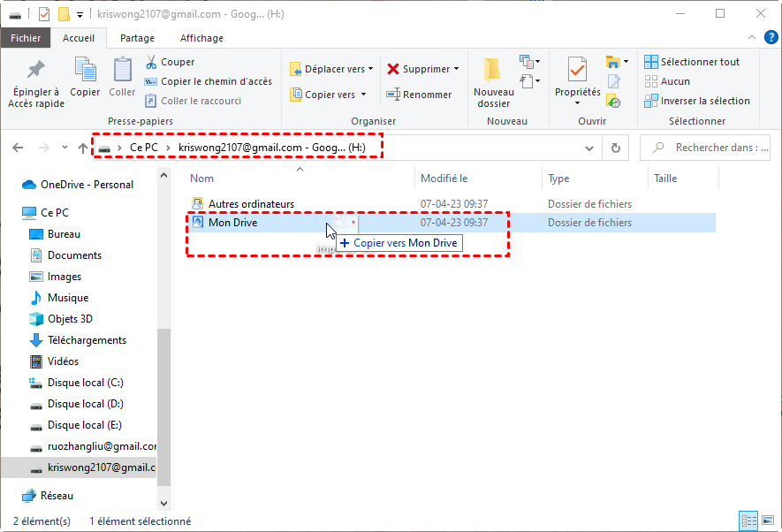Click the Modifier edit icon
The width and height of the screenshot is (782, 532).
coord(613,81)
